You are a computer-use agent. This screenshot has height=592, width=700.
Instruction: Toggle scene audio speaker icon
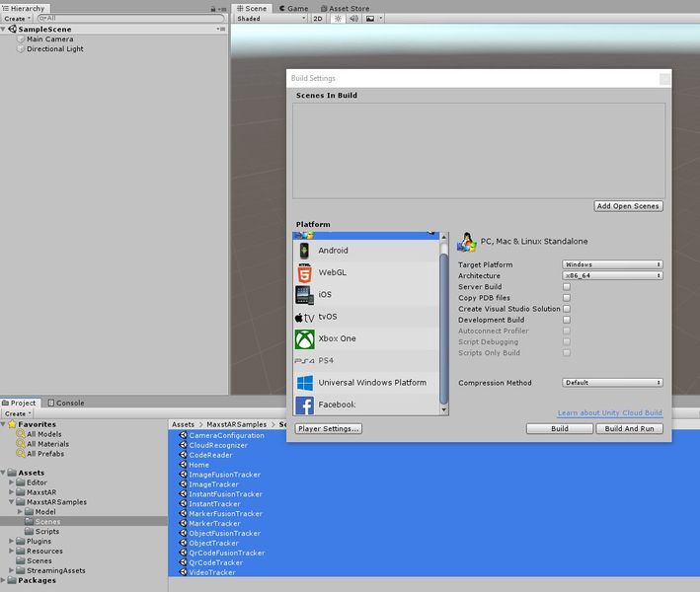[353, 19]
